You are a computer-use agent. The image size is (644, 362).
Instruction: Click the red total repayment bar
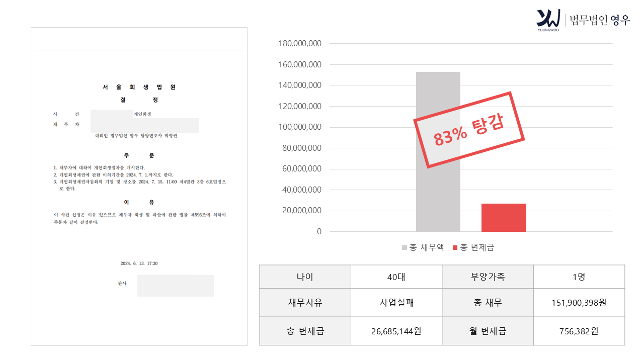(x=504, y=218)
